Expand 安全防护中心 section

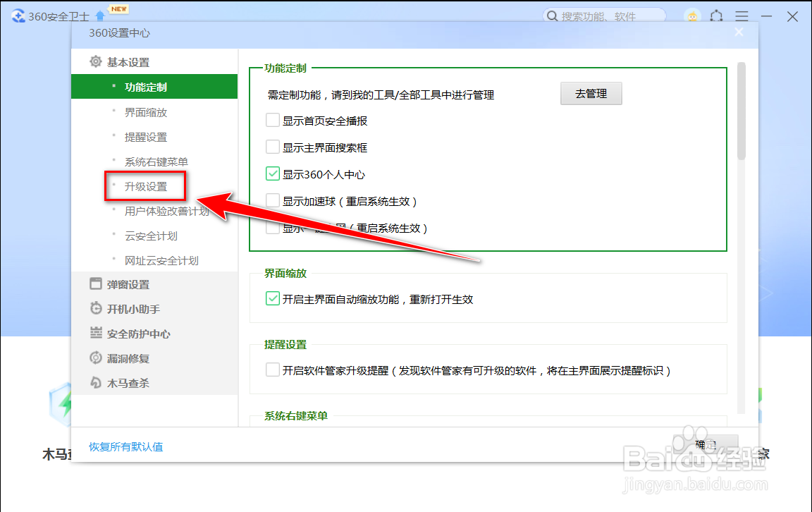pos(138,334)
